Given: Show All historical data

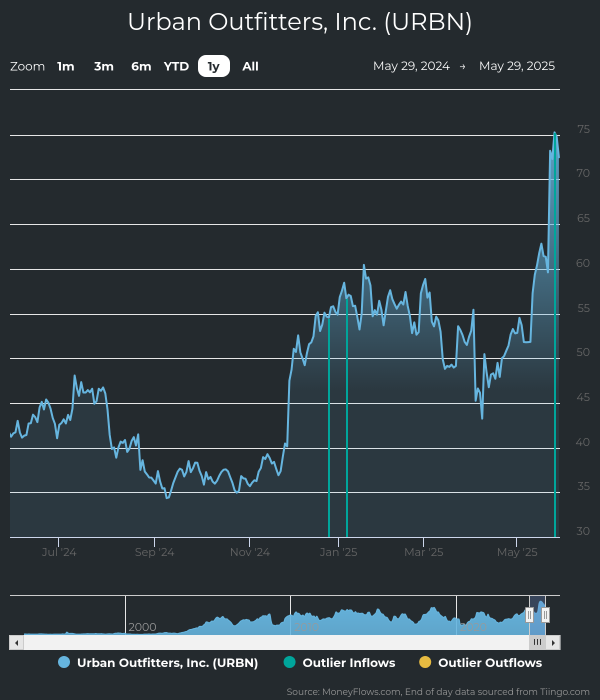Looking at the screenshot, I should pyautogui.click(x=250, y=66).
